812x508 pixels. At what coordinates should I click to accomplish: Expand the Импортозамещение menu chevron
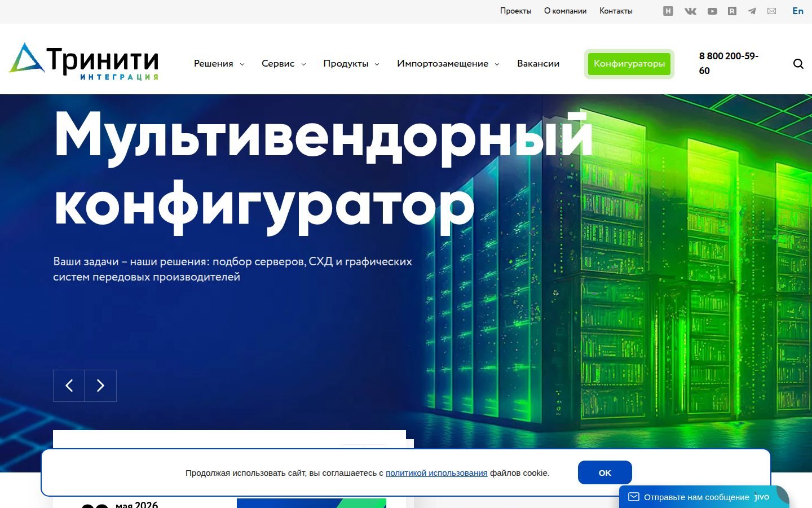[x=497, y=64]
